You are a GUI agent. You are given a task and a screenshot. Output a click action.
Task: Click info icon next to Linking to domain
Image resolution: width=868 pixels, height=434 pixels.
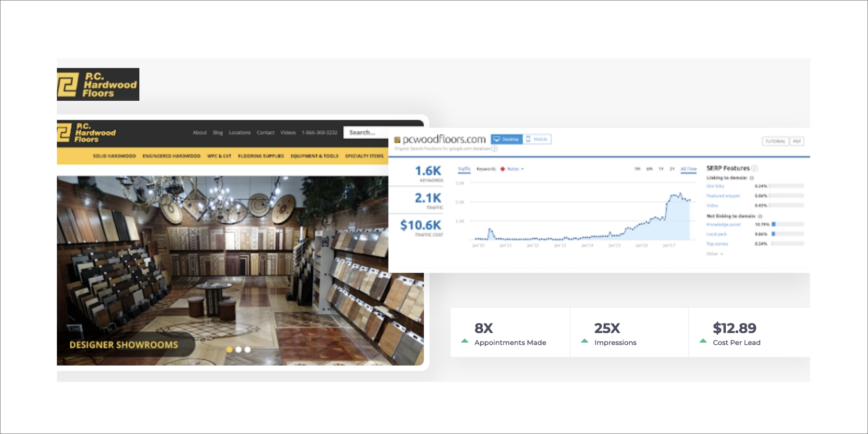coord(752,178)
